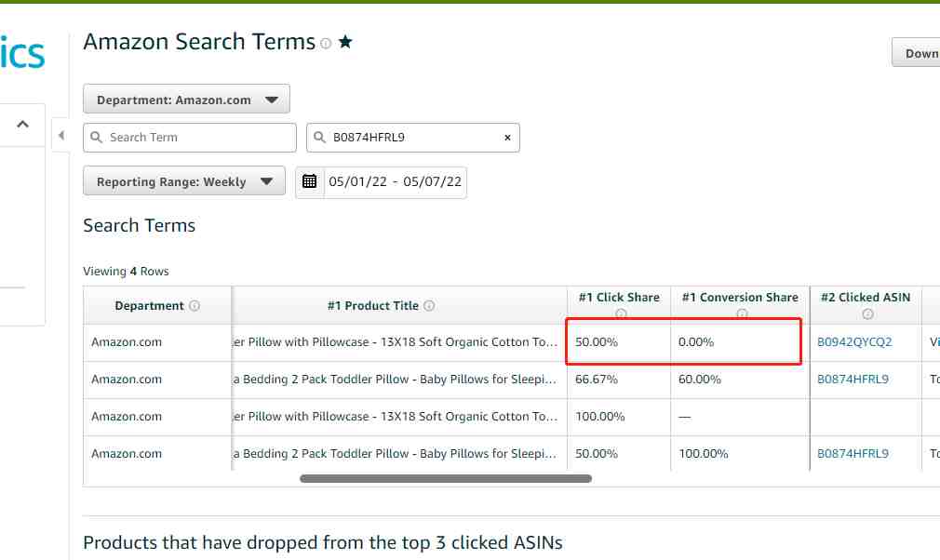940x560 pixels.
Task: Click the ASIN field containing B0874HFRL9
Action: pyautogui.click(x=412, y=138)
